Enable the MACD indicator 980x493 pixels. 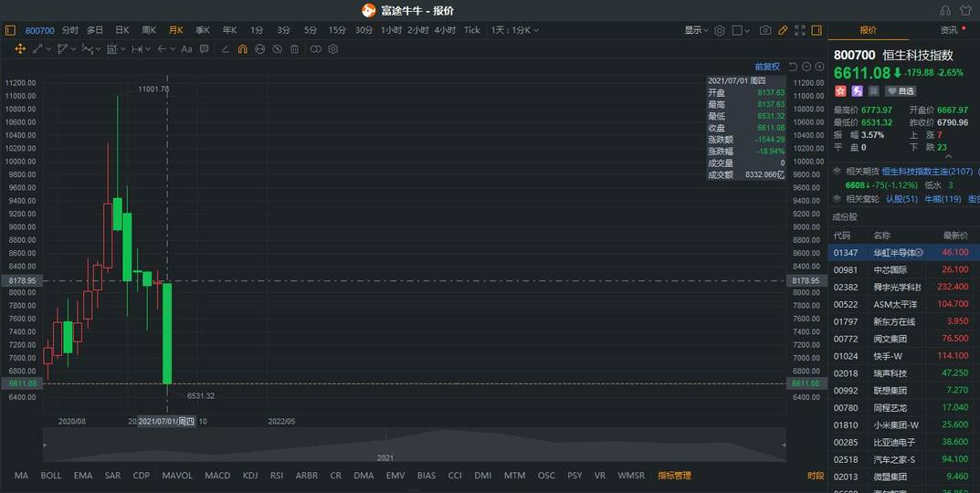[x=217, y=476]
